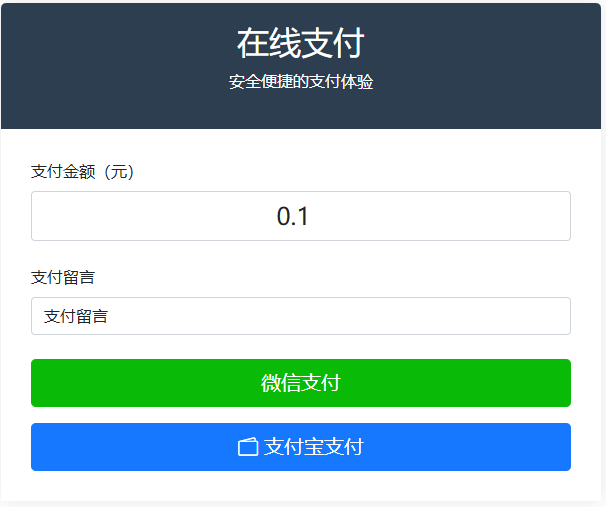
Task: Select the 0.1 value in the amount field
Action: [292, 216]
